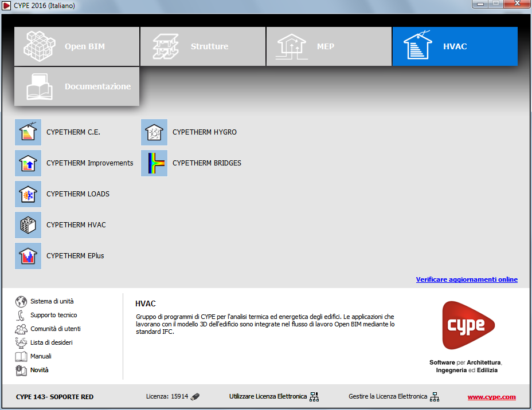The image size is (532, 410).
Task: Click CYPE 143- SOPORTE RED text
Action: pyautogui.click(x=54, y=397)
